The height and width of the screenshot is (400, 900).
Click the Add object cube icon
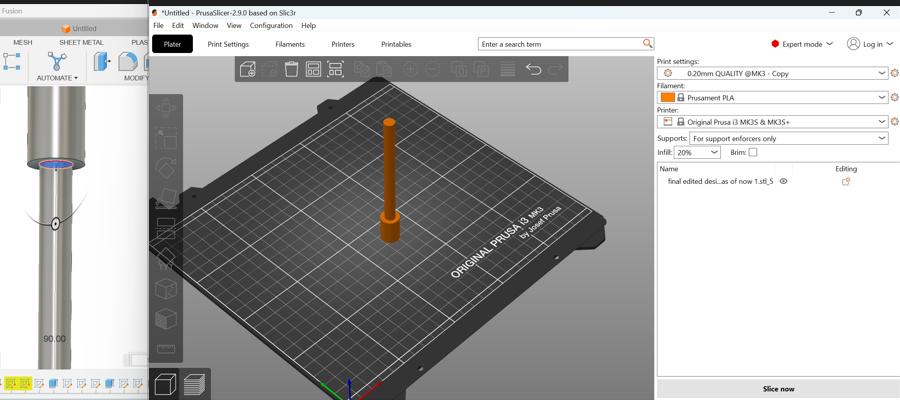tap(247, 69)
